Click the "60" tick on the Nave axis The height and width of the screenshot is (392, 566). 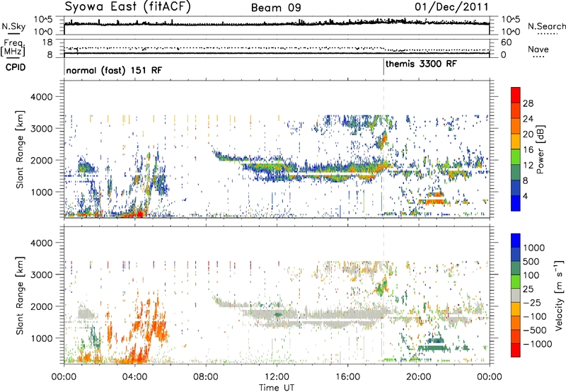point(506,42)
